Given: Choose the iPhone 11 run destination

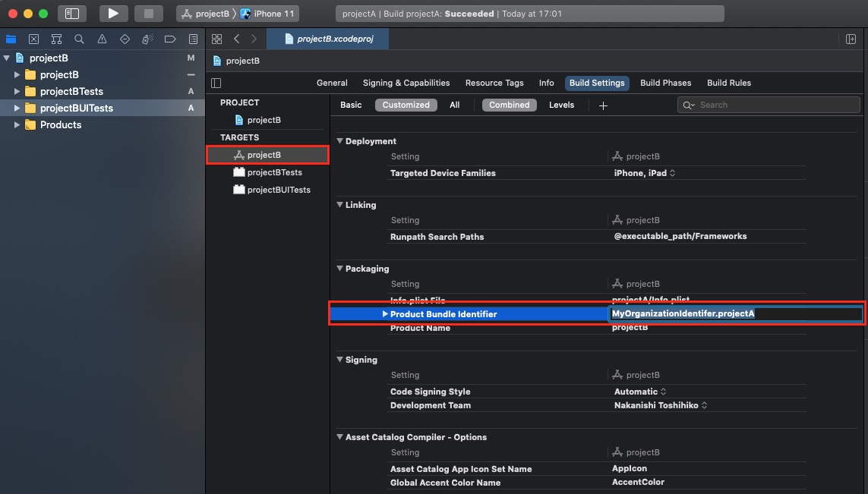Looking at the screenshot, I should click(x=268, y=13).
